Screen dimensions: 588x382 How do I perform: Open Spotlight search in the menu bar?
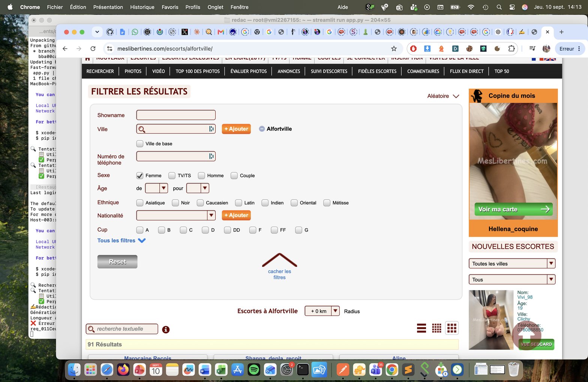(x=499, y=7)
